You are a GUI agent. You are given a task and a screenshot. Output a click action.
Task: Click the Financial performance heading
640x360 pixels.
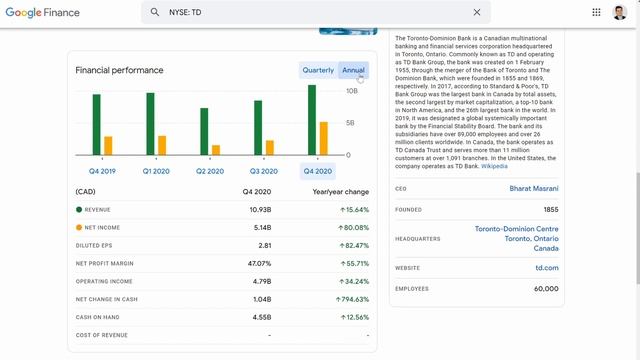point(119,70)
